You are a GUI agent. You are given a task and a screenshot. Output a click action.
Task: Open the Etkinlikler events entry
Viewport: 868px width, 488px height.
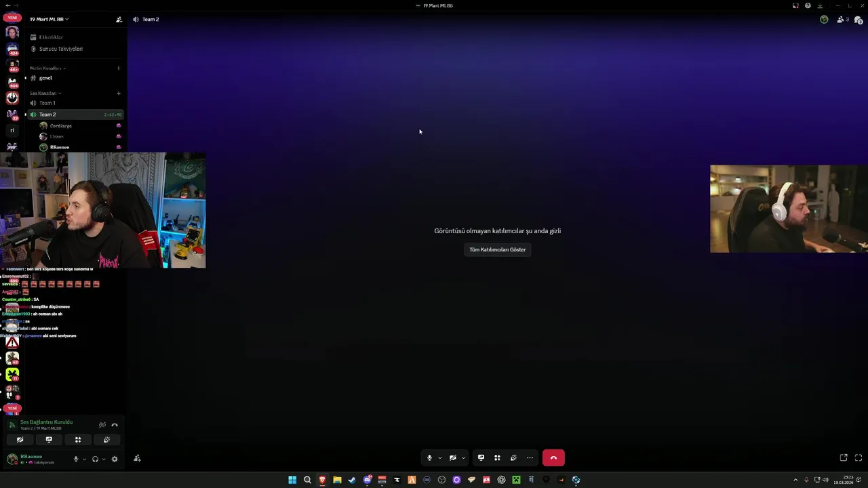coord(75,37)
